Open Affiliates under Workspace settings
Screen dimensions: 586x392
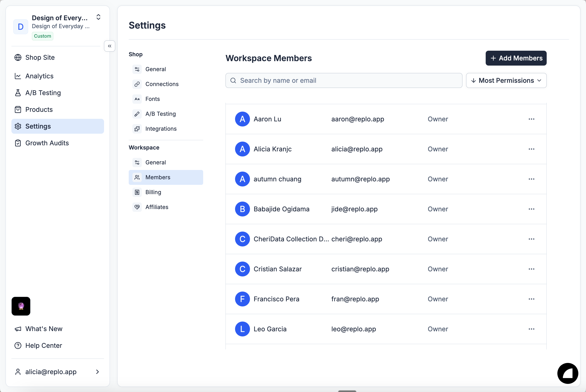point(157,207)
